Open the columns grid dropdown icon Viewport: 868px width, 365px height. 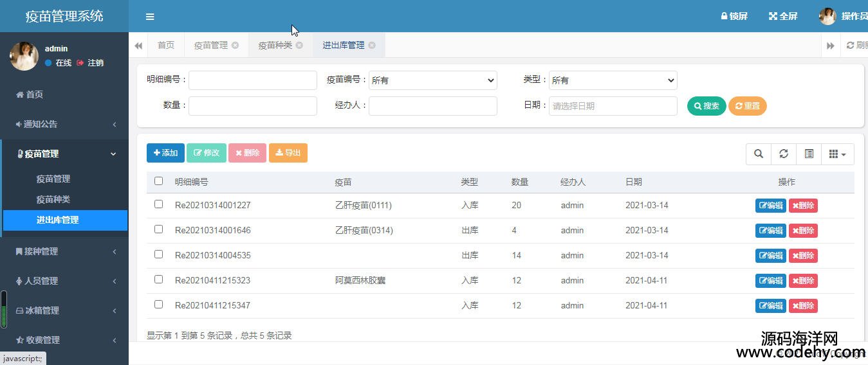838,154
